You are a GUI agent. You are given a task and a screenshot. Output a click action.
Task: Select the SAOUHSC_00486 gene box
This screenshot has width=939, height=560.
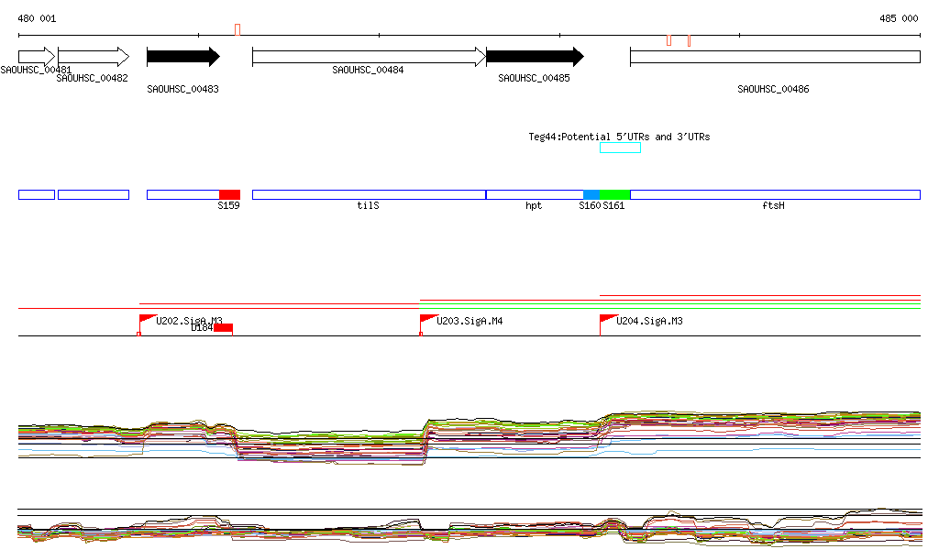point(775,57)
